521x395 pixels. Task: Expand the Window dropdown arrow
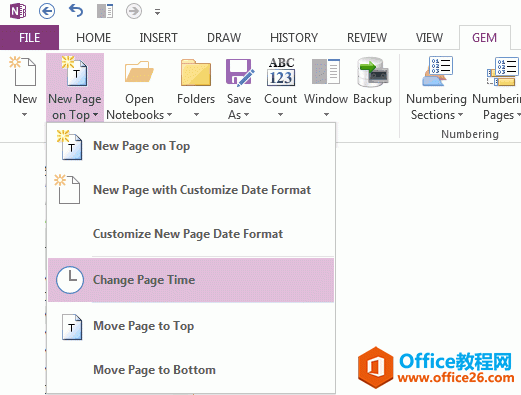pos(326,115)
